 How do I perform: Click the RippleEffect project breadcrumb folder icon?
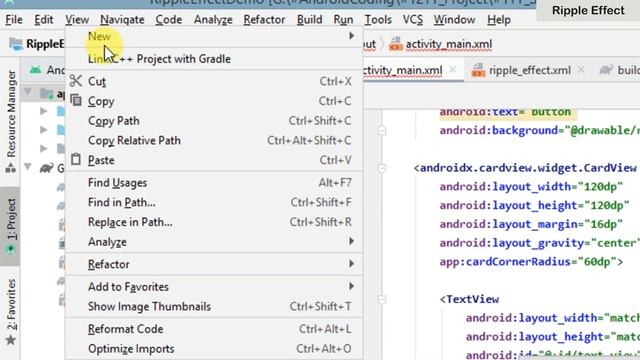click(x=16, y=44)
